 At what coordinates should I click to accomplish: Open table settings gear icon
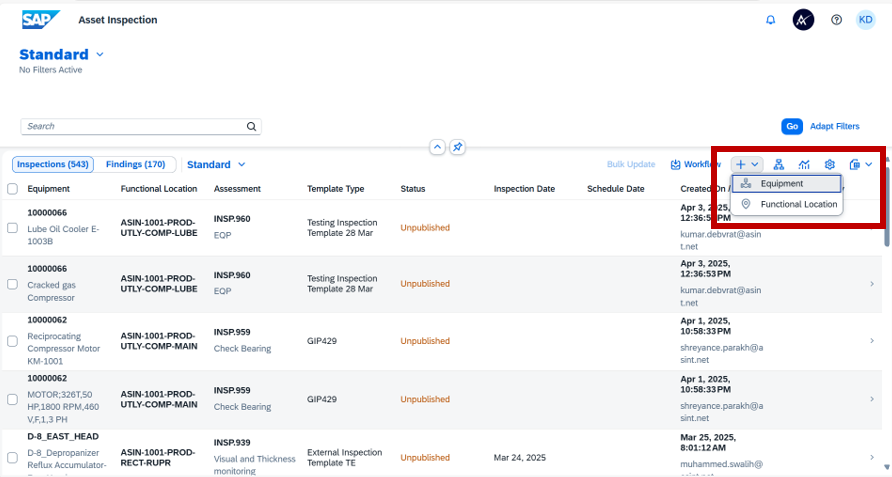829,165
